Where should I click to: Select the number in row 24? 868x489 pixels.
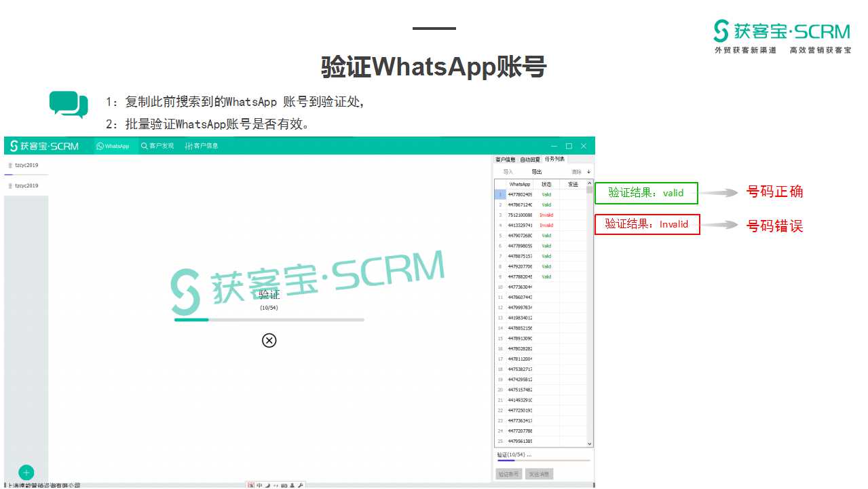[x=520, y=431]
